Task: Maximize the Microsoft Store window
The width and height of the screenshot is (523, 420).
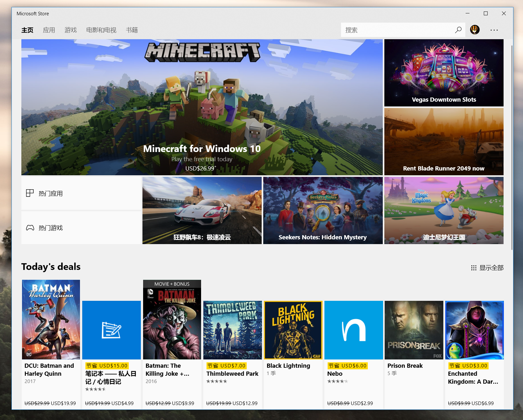Action: (x=486, y=13)
